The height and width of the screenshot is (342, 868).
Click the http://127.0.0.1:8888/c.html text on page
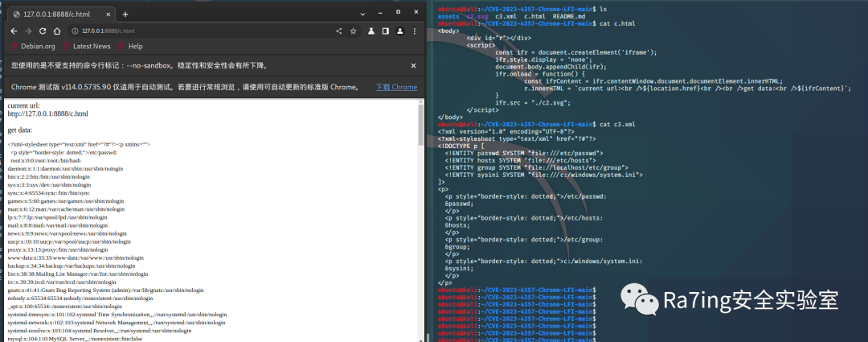47,113
